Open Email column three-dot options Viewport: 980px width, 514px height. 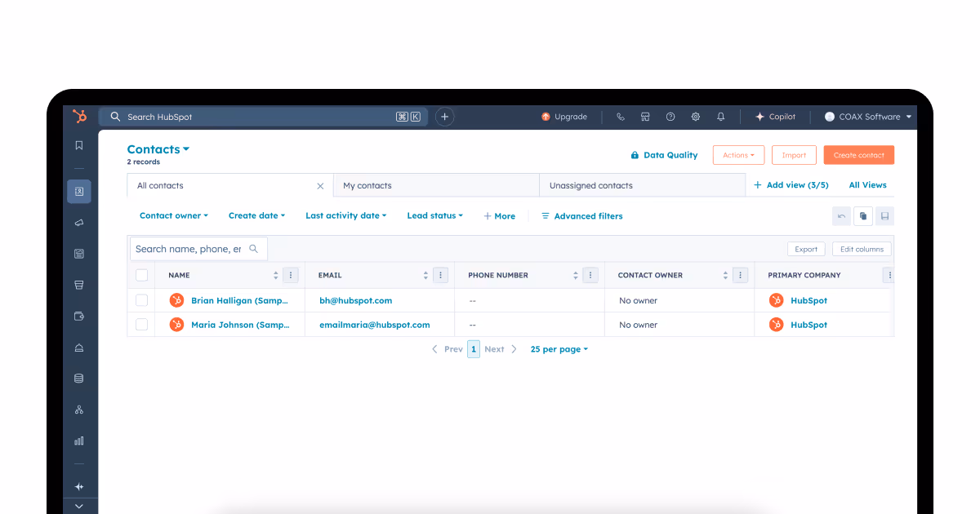pos(441,276)
